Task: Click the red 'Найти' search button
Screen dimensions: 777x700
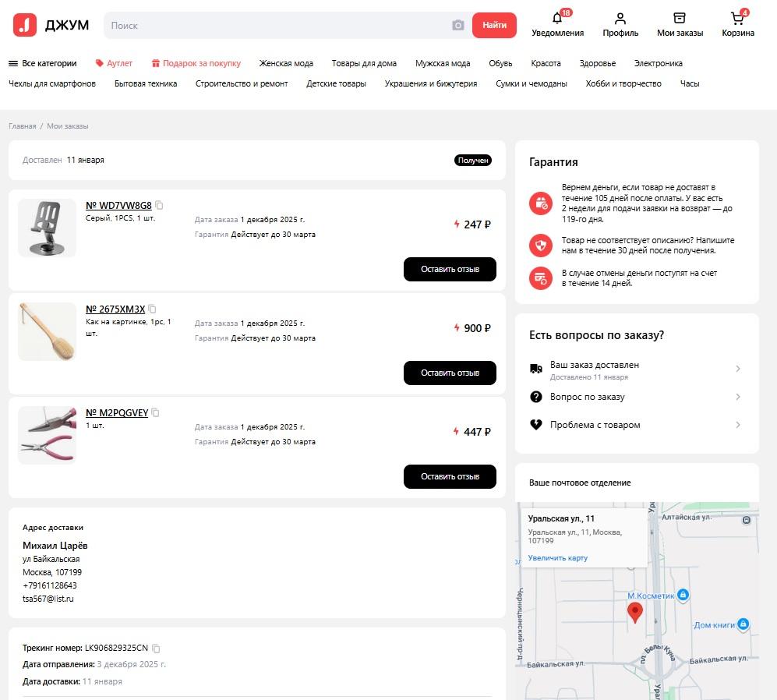Action: [x=494, y=25]
